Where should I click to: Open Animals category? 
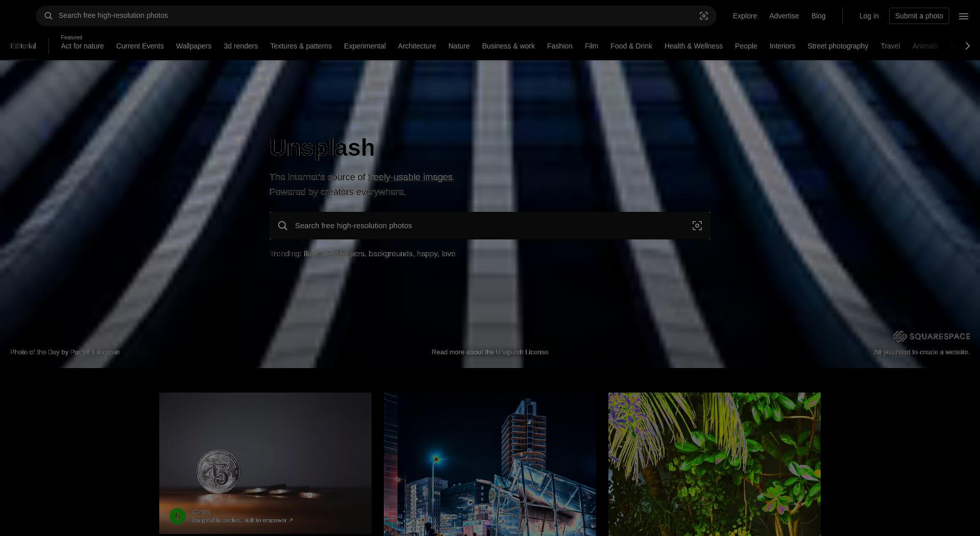[x=925, y=46]
